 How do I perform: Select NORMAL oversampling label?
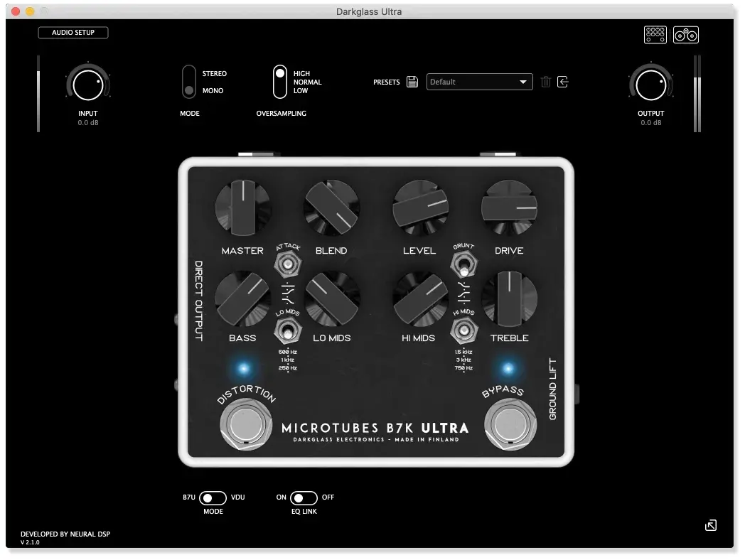pyautogui.click(x=307, y=82)
